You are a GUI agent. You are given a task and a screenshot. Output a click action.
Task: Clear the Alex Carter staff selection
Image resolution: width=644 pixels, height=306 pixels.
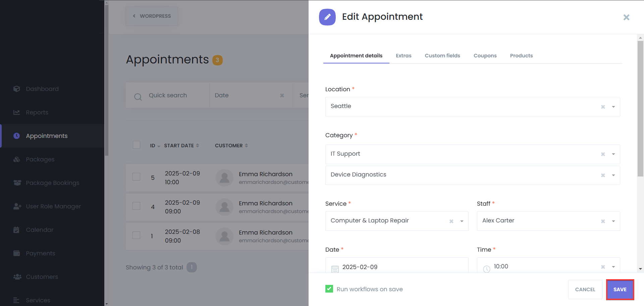[603, 221]
